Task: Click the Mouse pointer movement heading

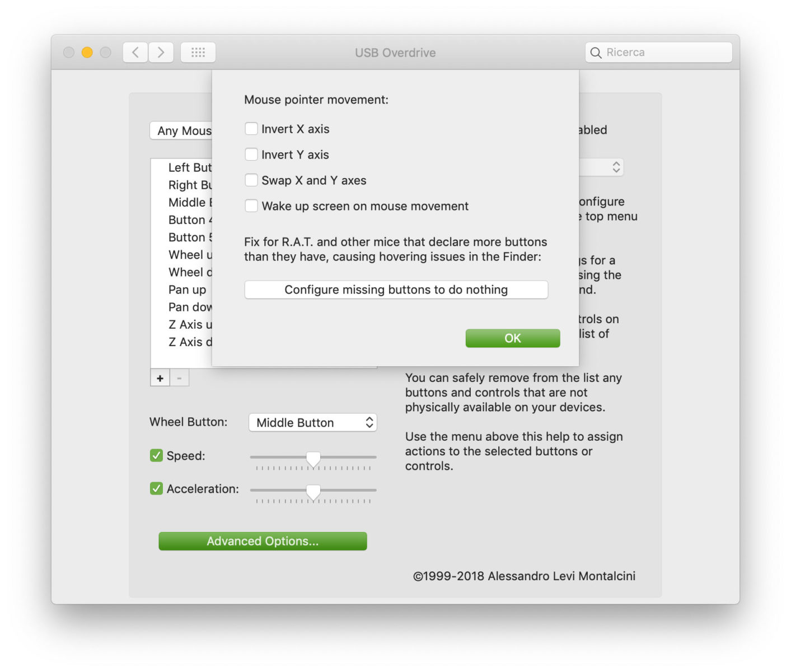Action: coord(316,100)
